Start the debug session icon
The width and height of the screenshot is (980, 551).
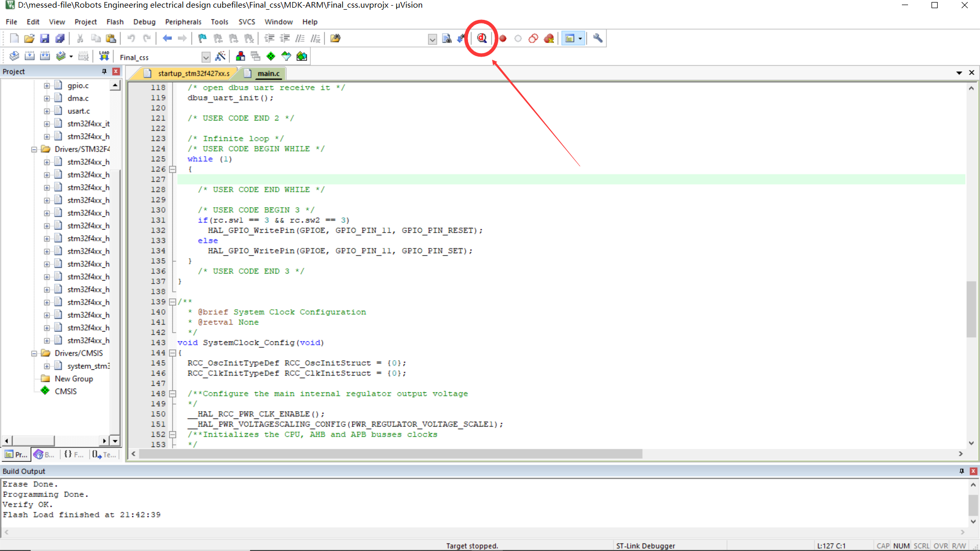click(x=481, y=38)
